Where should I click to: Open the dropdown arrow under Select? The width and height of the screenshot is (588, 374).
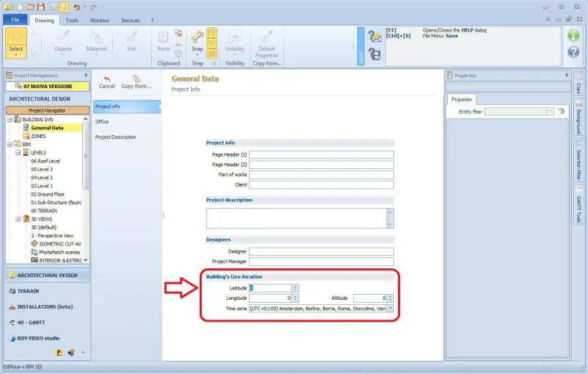(15, 55)
